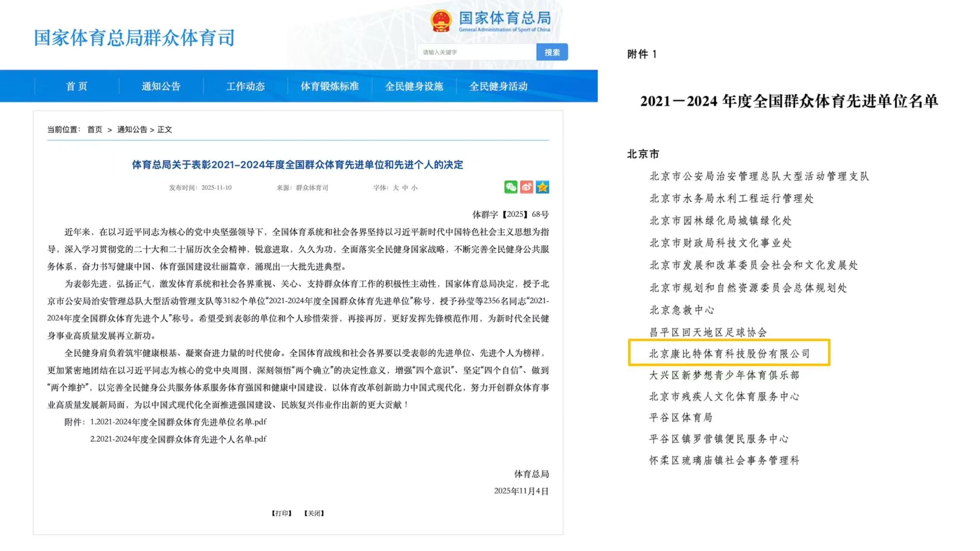
Task: Open attachment 先进个人名单.pdf
Action: [178, 439]
